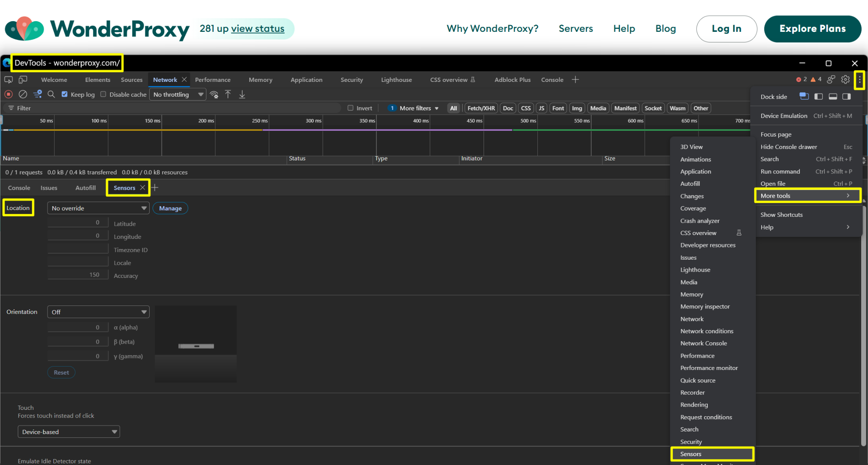Click the Accuracy input field

tap(78, 275)
